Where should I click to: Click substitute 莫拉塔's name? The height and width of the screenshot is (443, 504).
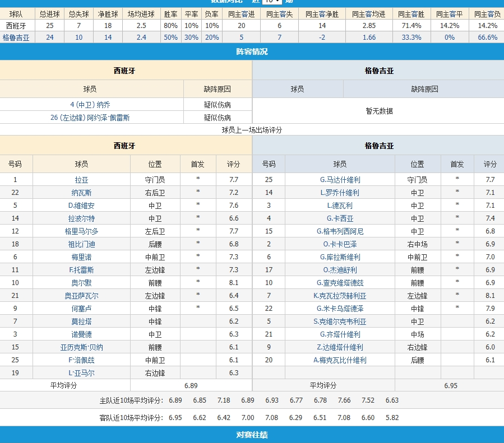point(81,321)
